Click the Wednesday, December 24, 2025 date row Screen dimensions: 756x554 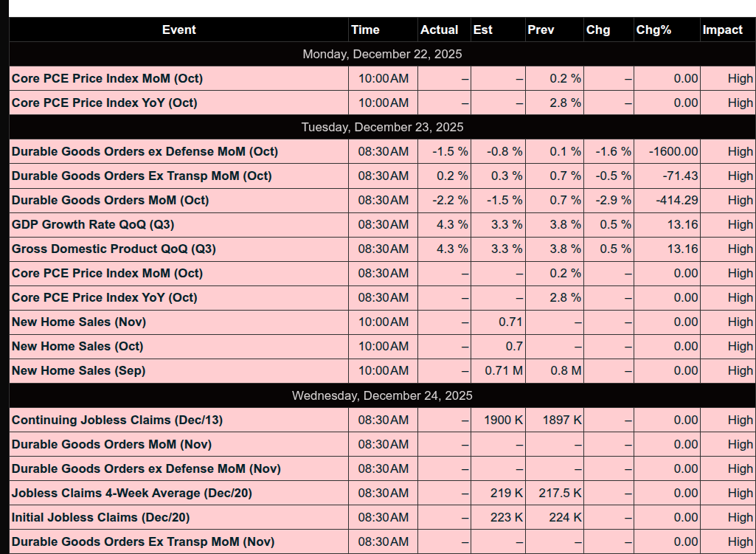[382, 395]
